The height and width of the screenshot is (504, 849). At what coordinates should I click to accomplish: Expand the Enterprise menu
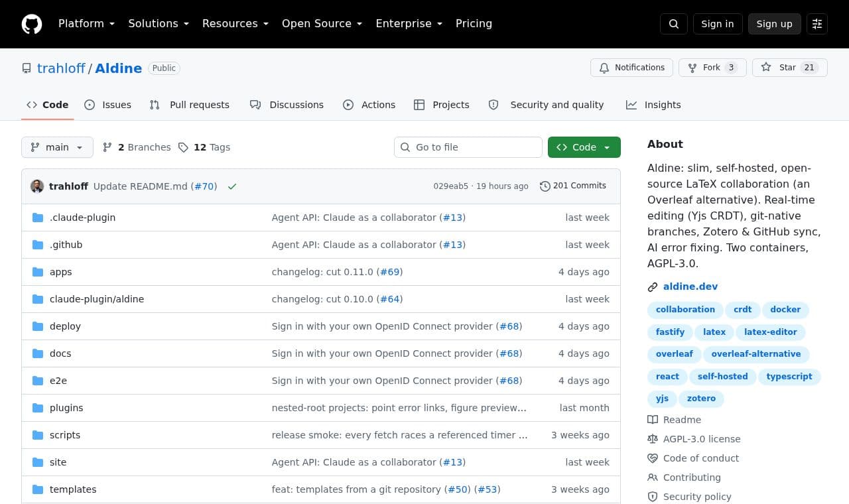(409, 24)
